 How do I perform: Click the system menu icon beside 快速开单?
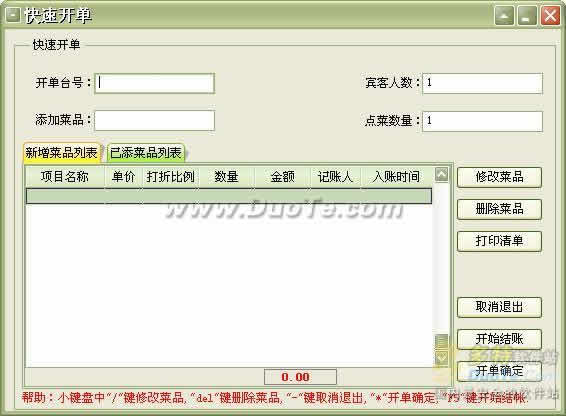[x=13, y=16]
